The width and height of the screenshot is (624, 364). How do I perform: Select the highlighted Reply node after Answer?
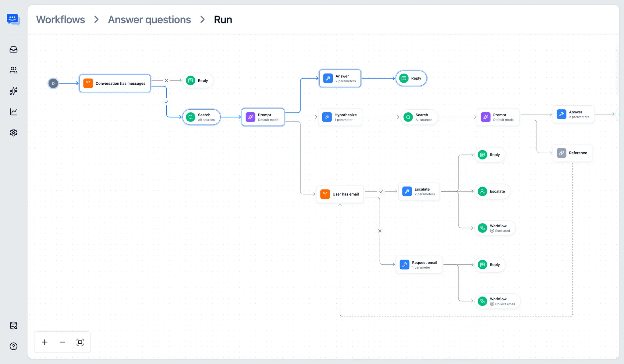[411, 78]
